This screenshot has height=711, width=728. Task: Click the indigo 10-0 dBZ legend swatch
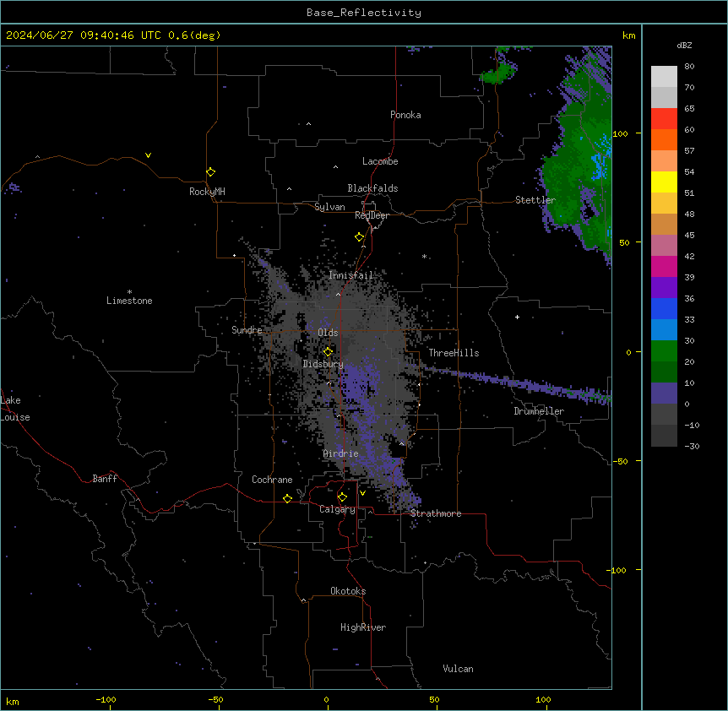(664, 393)
